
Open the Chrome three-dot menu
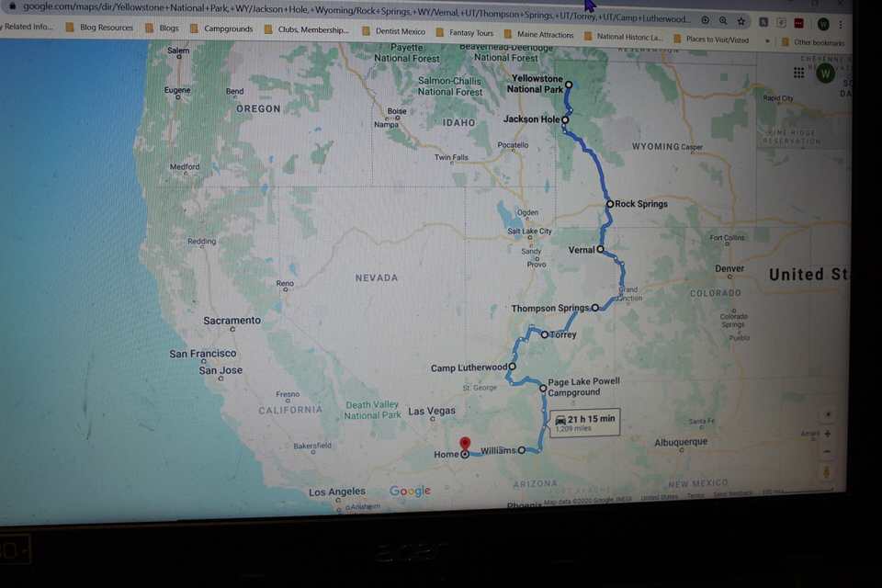[840, 24]
